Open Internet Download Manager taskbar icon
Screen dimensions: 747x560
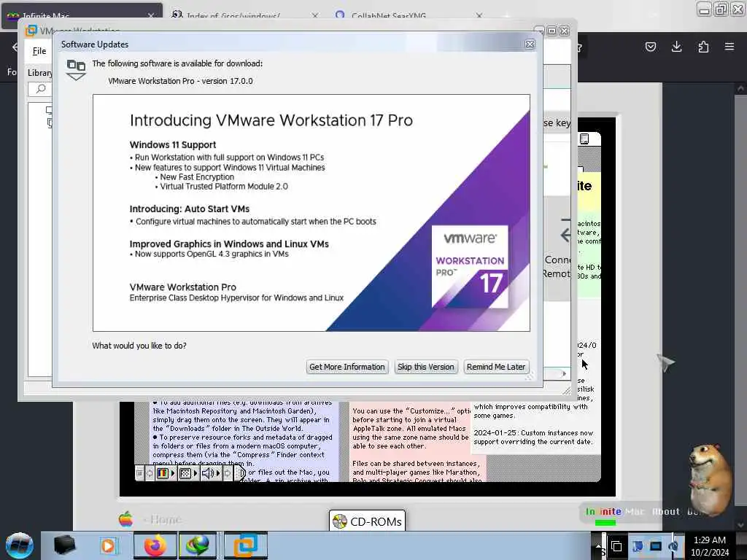(198, 545)
